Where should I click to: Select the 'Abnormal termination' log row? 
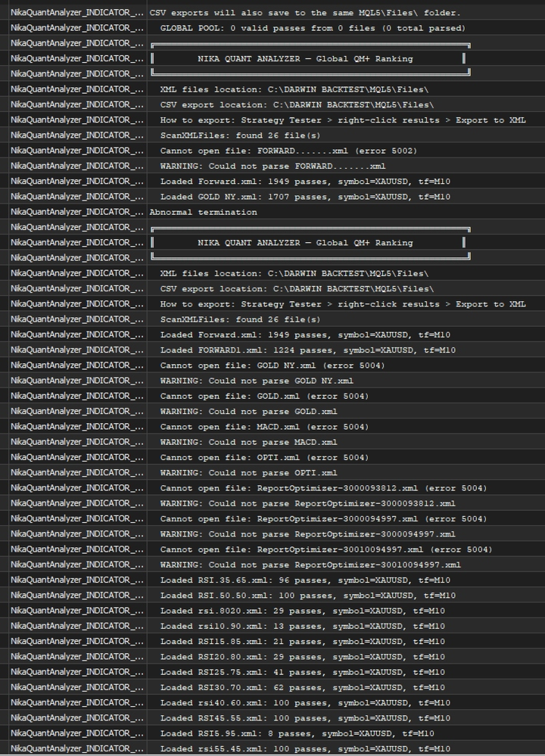272,212
